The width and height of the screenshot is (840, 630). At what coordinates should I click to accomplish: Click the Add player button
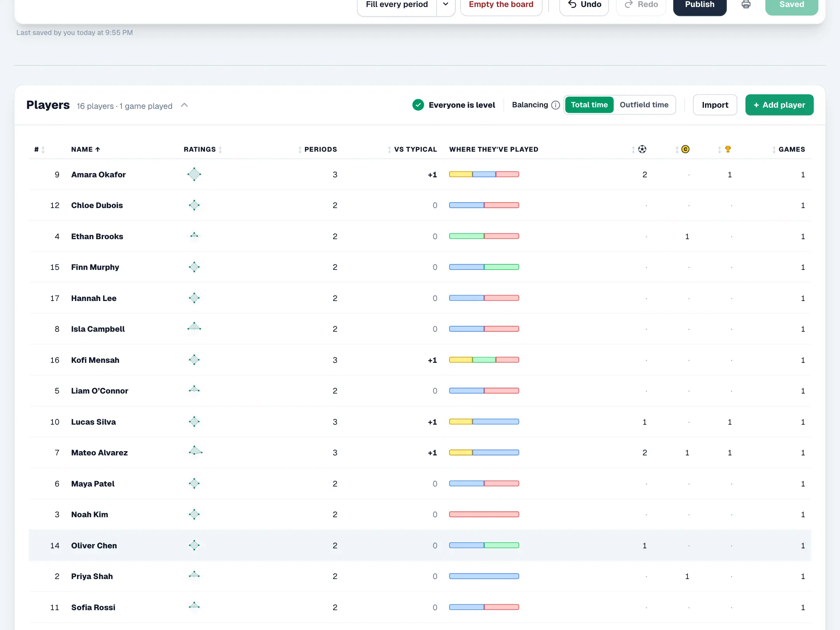(779, 105)
